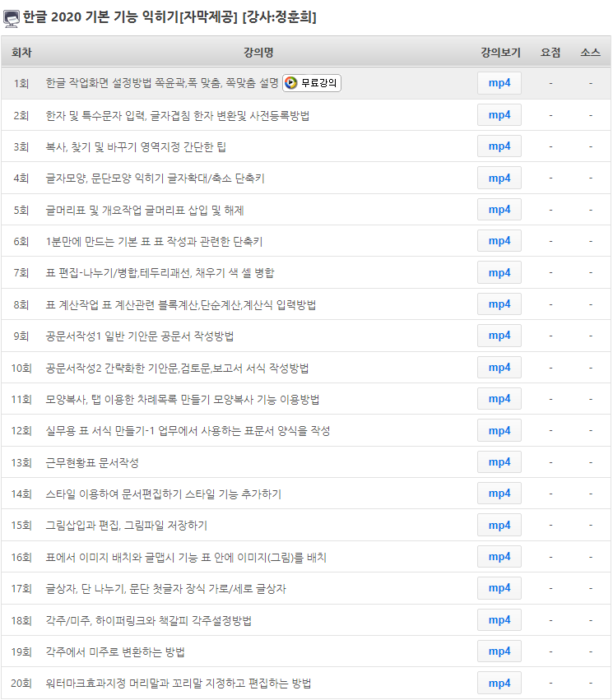Open the mp4 video for lecture 20회
This screenshot has height=700, width=613.
[x=499, y=684]
